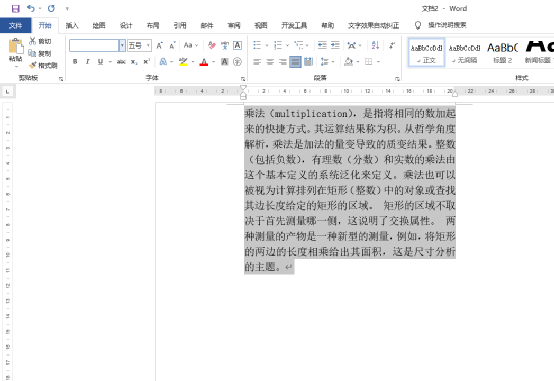Redo the last action

click(52, 8)
